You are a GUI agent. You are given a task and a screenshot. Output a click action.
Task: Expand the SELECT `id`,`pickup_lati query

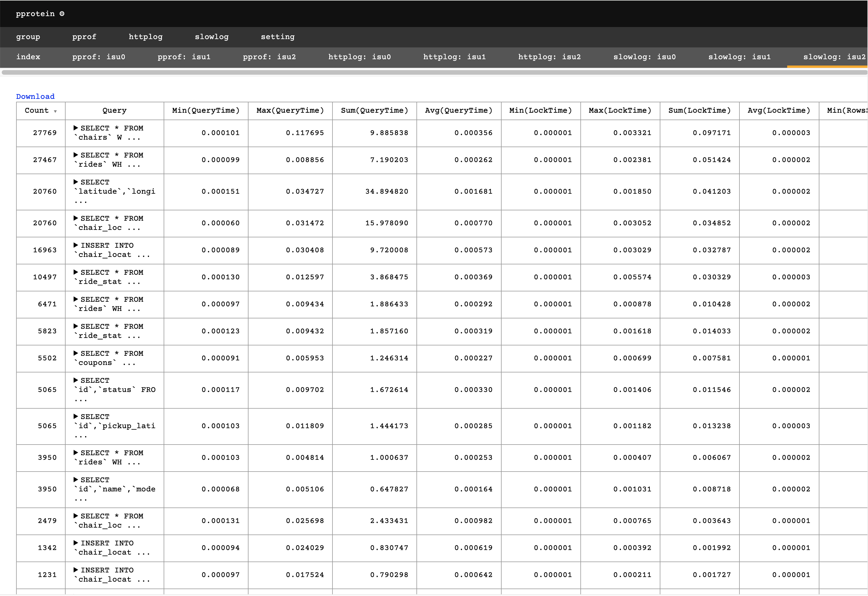76,416
